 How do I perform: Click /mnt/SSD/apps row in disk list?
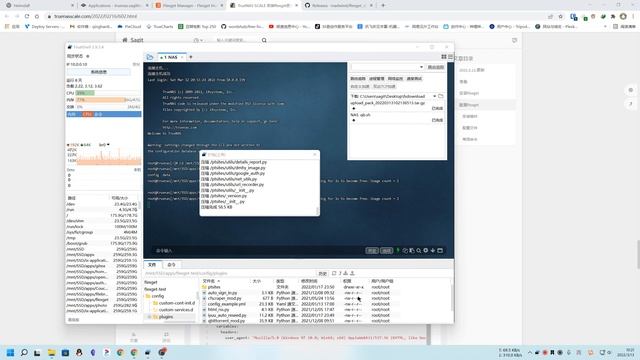103,255
